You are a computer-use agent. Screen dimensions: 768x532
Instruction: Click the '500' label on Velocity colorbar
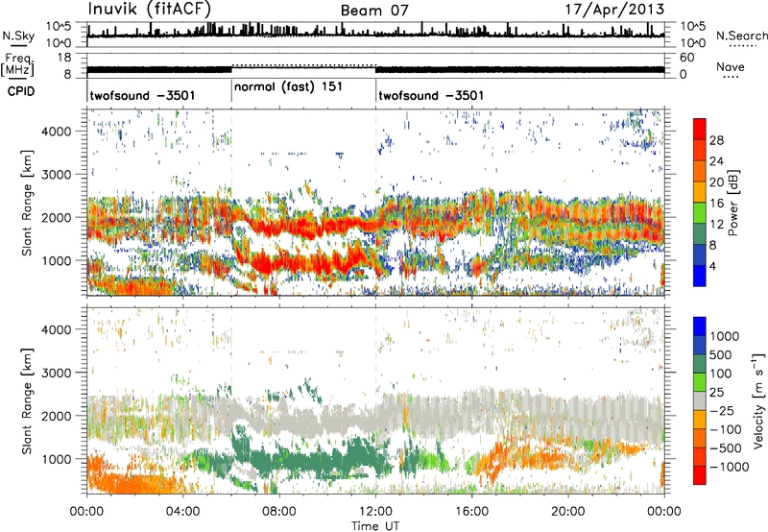pos(723,355)
